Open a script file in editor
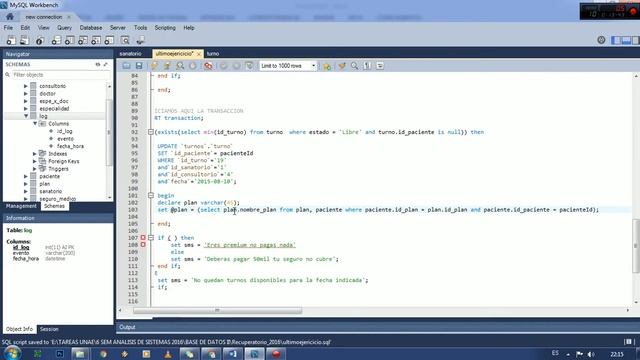This screenshot has width=640, height=360. [x=127, y=66]
